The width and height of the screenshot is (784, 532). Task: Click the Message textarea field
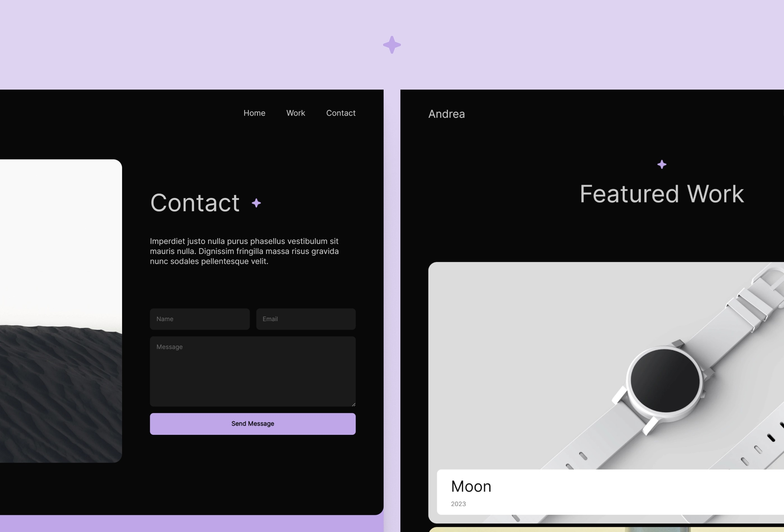point(252,371)
